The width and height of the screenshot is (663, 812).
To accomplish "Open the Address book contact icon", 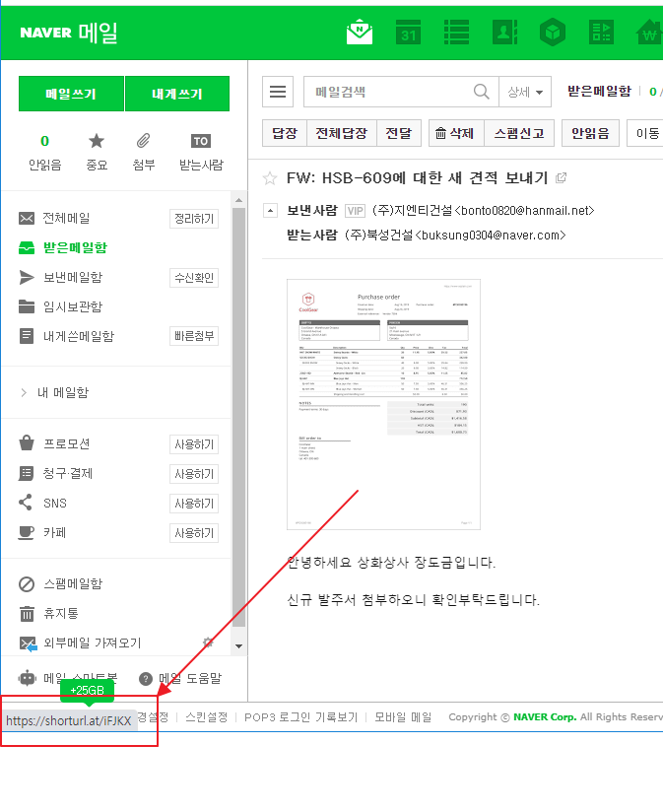I will tap(504, 33).
